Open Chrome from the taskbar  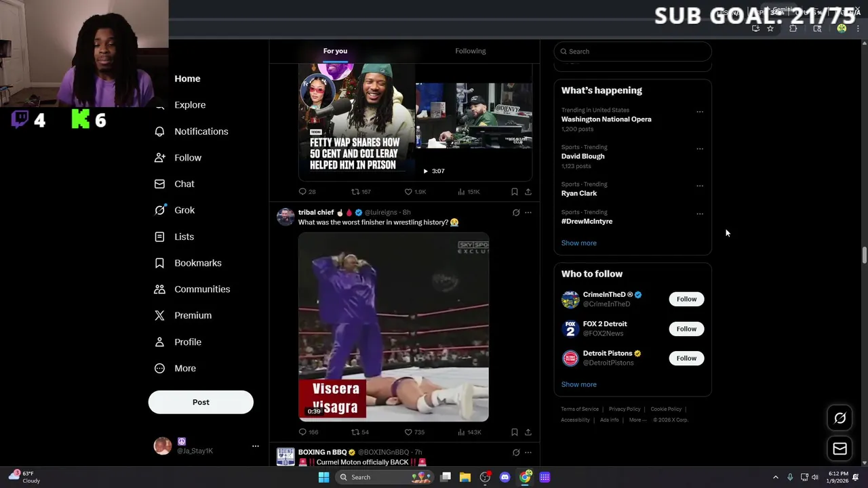[525, 477]
